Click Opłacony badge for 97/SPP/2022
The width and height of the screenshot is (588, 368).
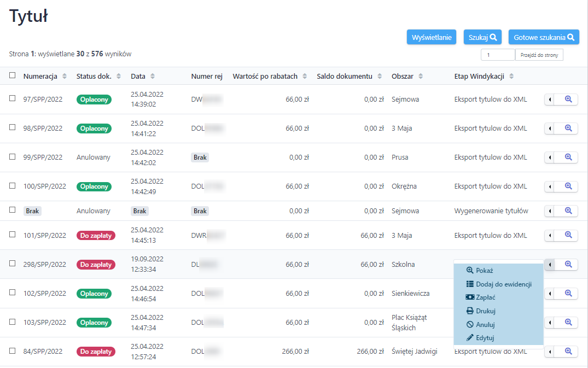[94, 100]
